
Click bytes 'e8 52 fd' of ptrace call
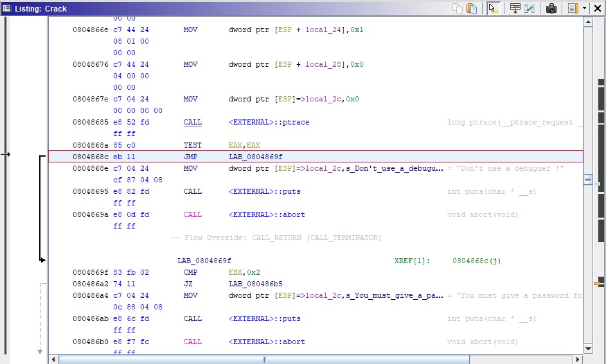point(131,122)
